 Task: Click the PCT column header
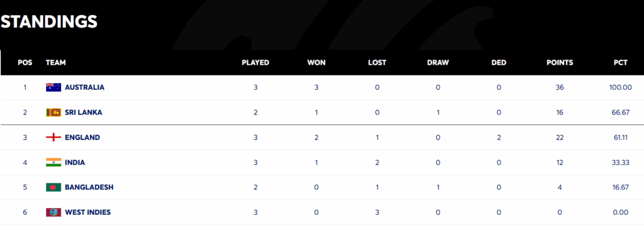621,63
